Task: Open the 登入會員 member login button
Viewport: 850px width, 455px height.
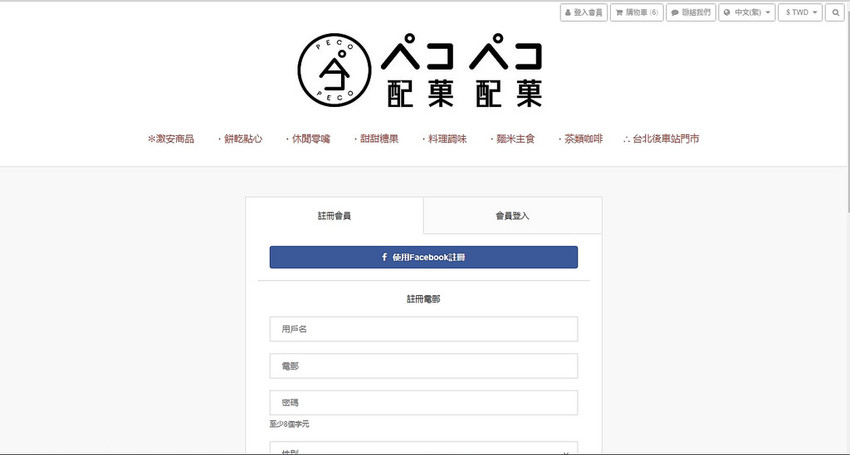Action: click(x=583, y=12)
